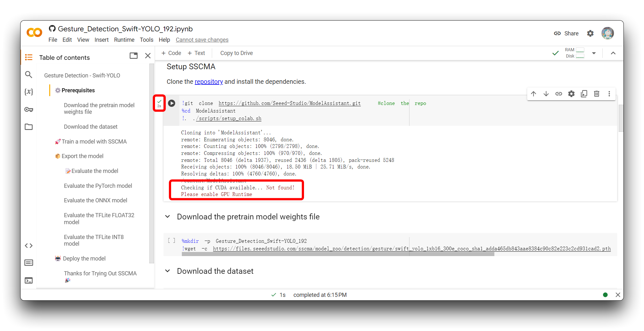Collapse the Download pretrain model weights section

pos(168,217)
